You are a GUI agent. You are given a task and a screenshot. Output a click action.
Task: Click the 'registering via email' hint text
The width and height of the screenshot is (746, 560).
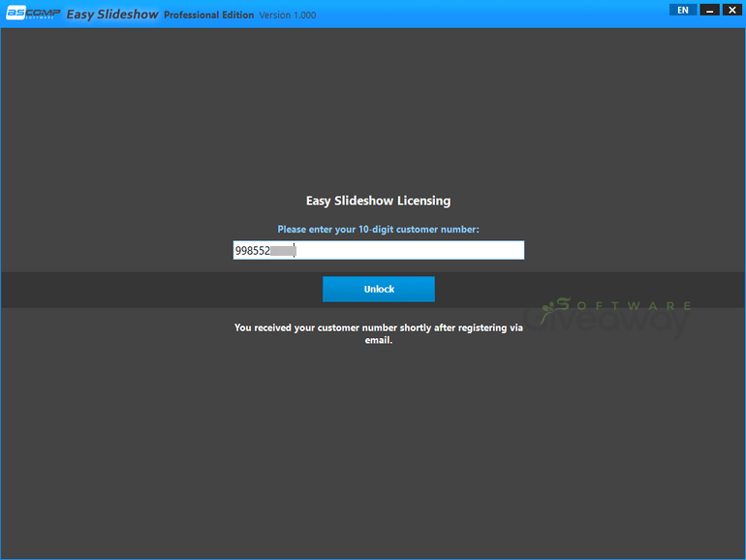[379, 333]
